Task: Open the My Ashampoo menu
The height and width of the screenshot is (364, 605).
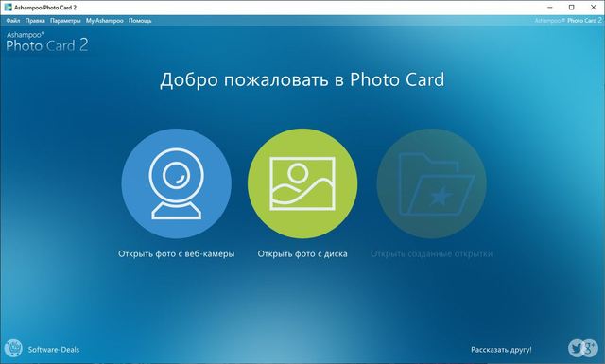Action: tap(105, 21)
